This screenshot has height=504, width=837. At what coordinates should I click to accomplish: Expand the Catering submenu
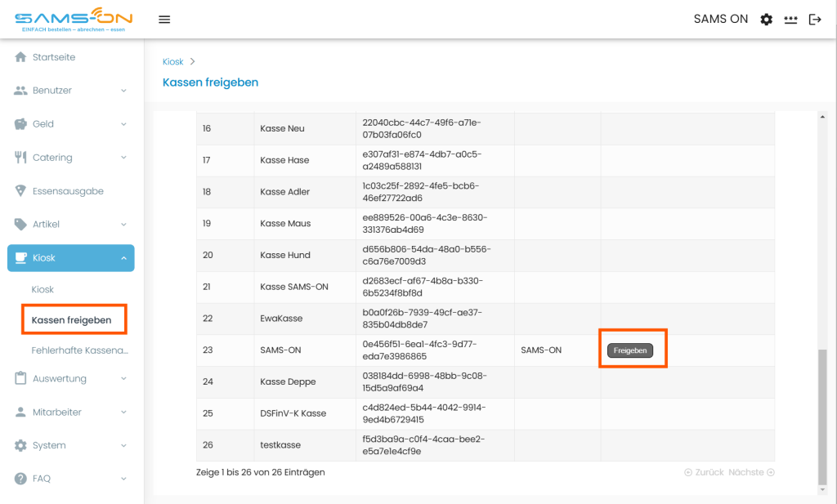[x=71, y=158]
